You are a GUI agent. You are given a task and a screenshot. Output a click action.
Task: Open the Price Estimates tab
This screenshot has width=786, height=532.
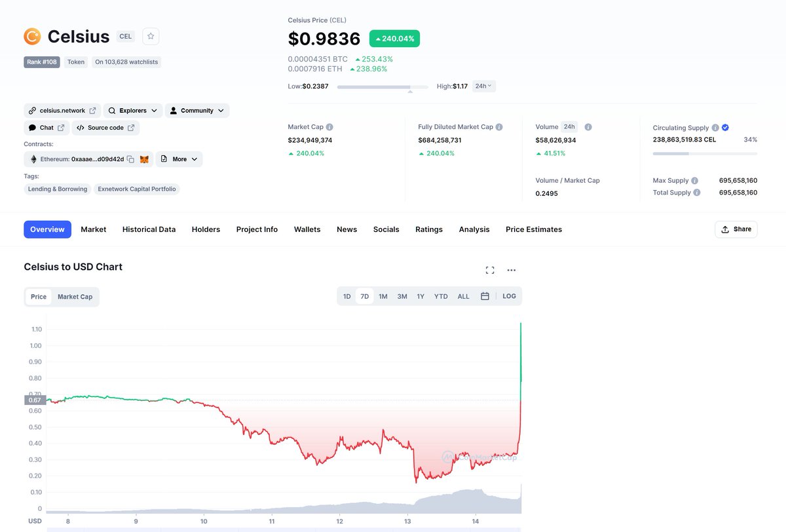pos(534,229)
